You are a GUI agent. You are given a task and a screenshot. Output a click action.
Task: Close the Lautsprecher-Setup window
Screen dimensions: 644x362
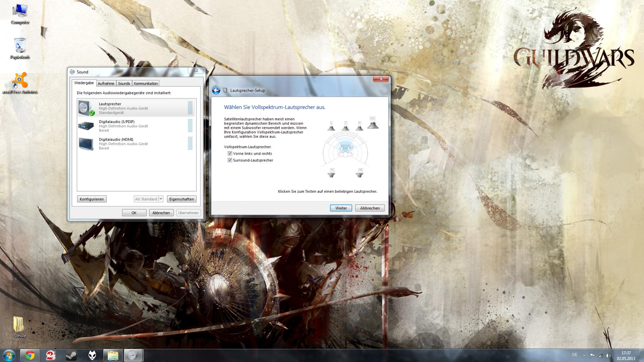point(381,79)
